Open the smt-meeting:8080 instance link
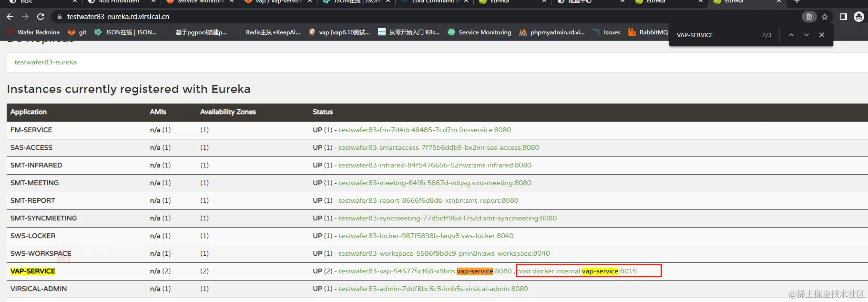This screenshot has width=868, height=302. 435,183
